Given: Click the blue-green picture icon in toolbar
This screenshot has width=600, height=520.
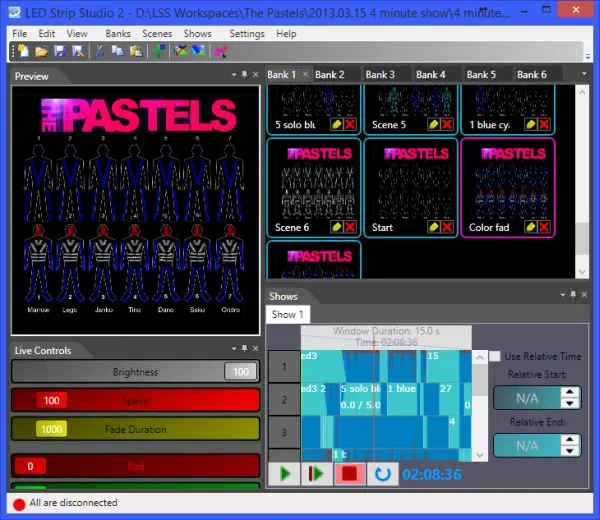Looking at the screenshot, I should [x=199, y=51].
